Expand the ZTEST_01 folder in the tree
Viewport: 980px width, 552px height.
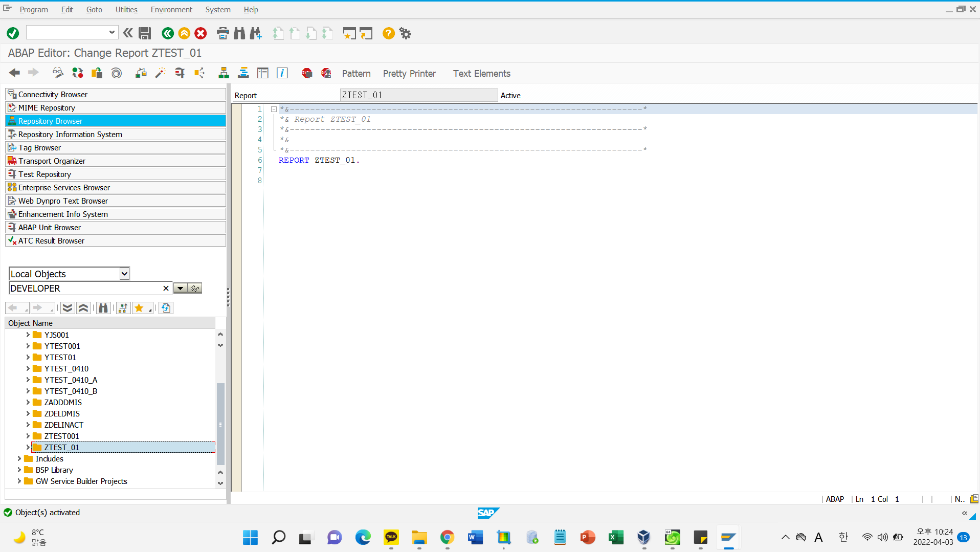point(28,447)
